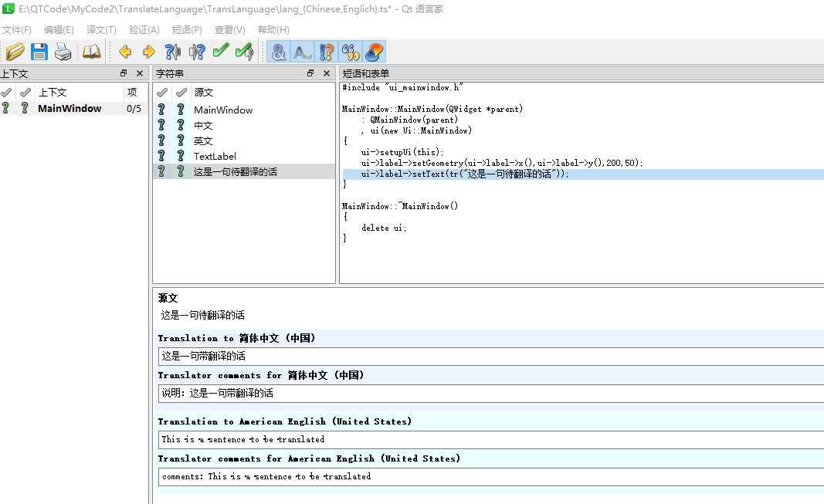Click highlighted setText source code line
This screenshot has width=824, height=504.
pyautogui.click(x=583, y=174)
